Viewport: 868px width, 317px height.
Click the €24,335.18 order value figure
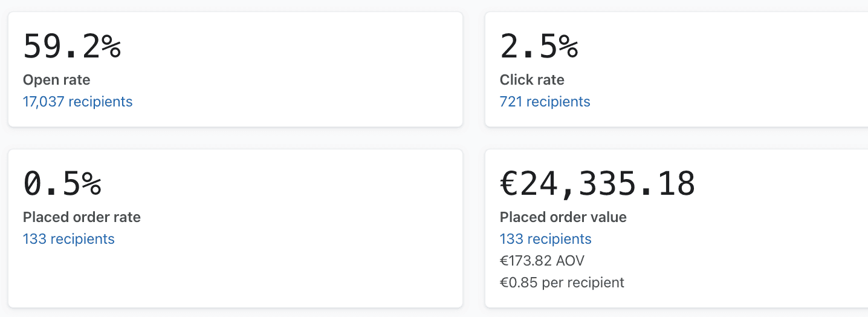pos(598,184)
